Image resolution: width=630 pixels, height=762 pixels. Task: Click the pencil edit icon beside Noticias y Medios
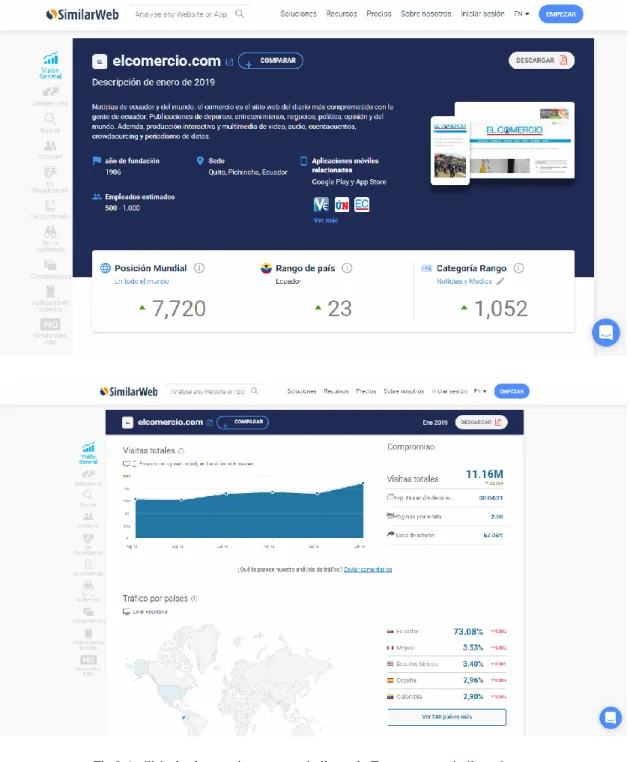click(501, 281)
